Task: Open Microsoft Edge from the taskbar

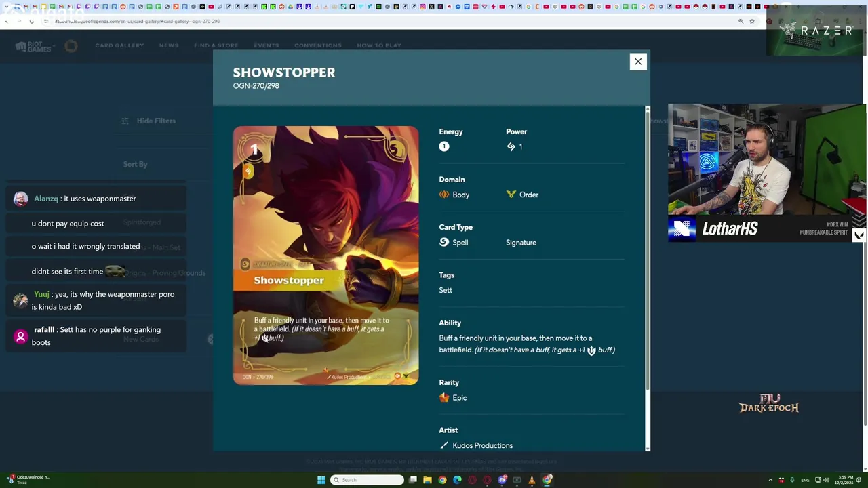Action: [457, 480]
